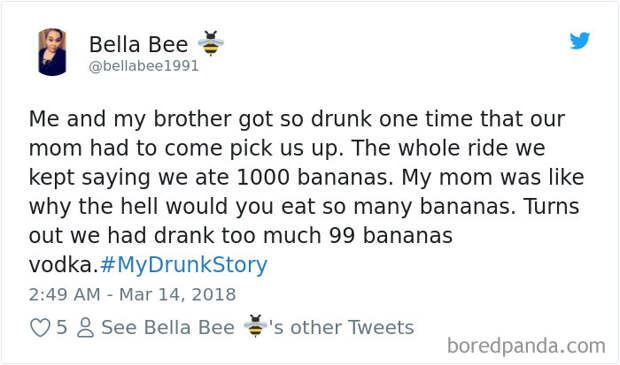Screen dimensions: 620x365
Task: Open the #MyDrunkStory hashtag
Action: pos(184,265)
